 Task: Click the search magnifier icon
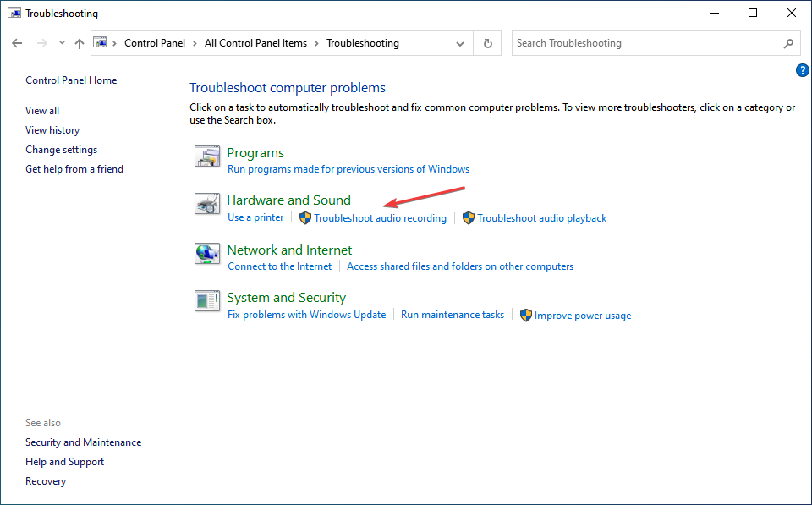click(788, 43)
